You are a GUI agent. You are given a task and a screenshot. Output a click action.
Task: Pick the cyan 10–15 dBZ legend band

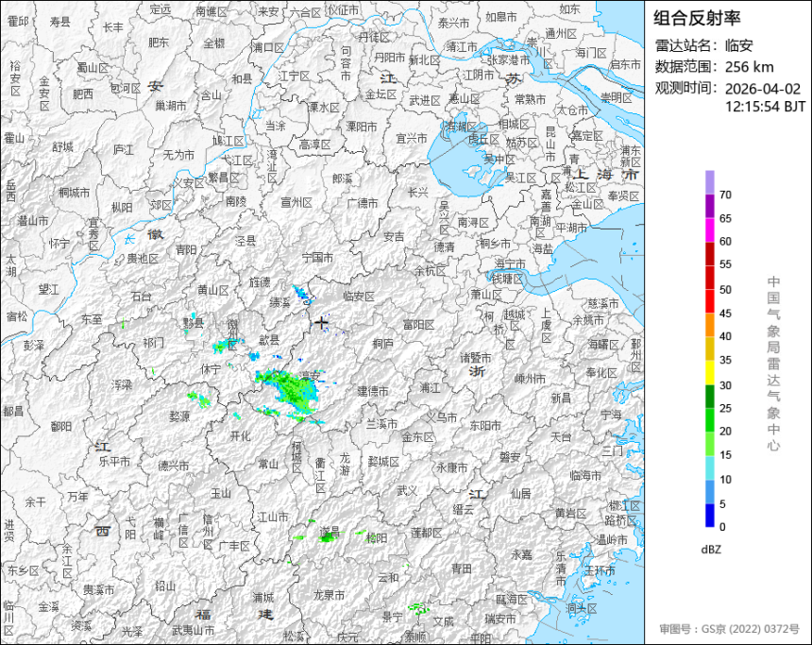[x=709, y=467]
